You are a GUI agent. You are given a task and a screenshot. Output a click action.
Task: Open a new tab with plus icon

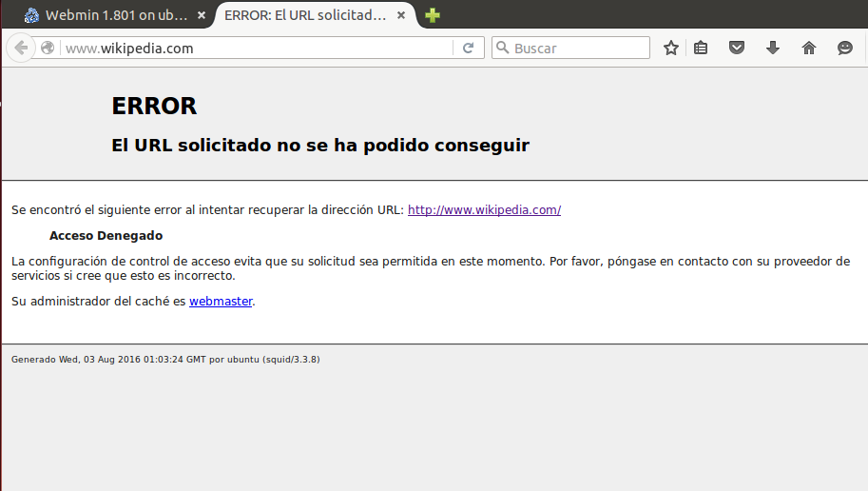tap(433, 15)
